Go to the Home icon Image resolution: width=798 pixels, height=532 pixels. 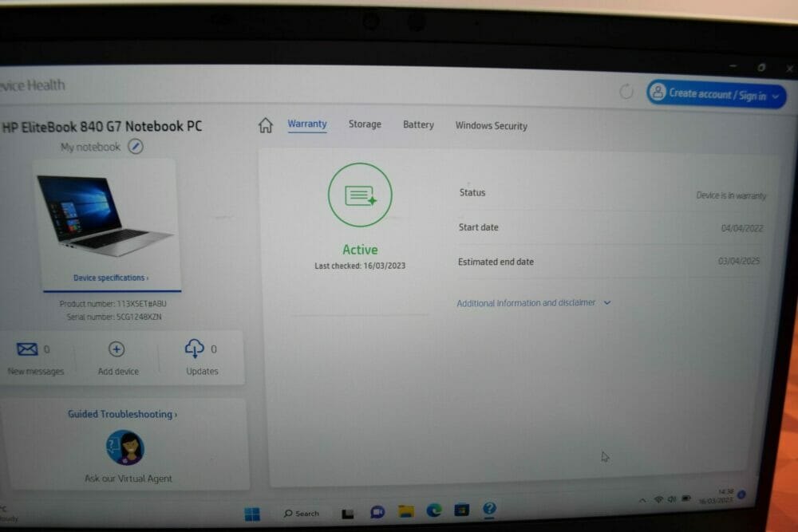tap(265, 125)
